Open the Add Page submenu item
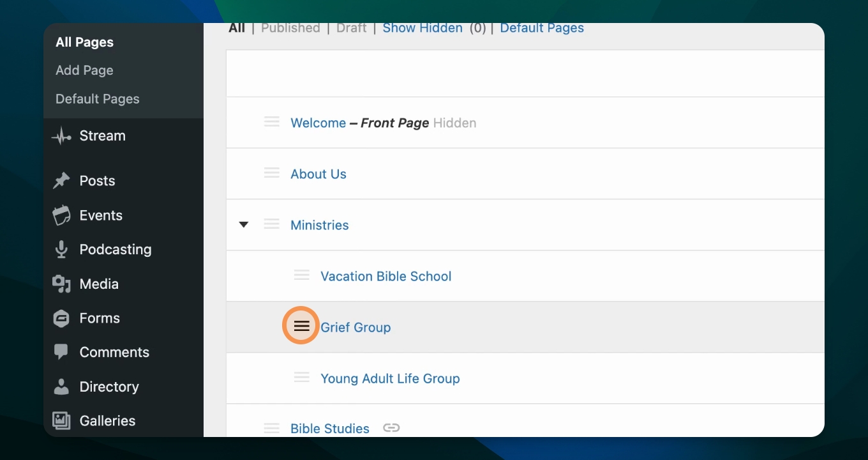868x460 pixels. pos(84,70)
